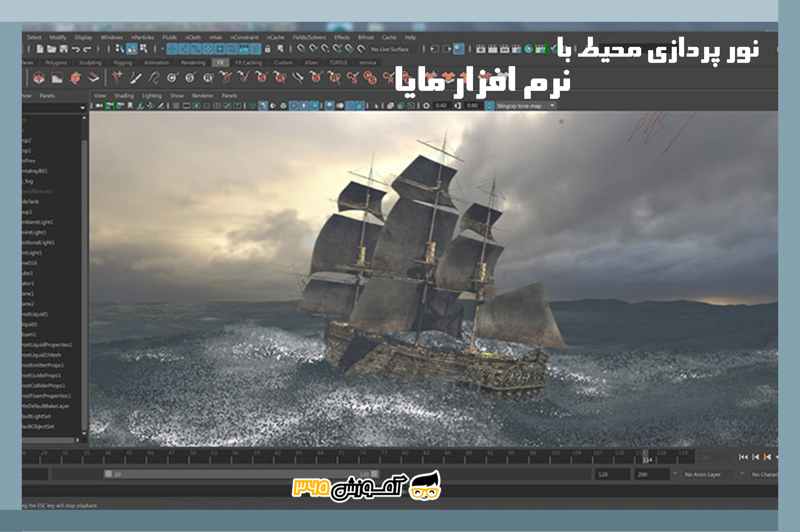Image resolution: width=800 pixels, height=532 pixels.
Task: Toggle the view transform button beside Stingray tone-map
Action: tap(489, 106)
